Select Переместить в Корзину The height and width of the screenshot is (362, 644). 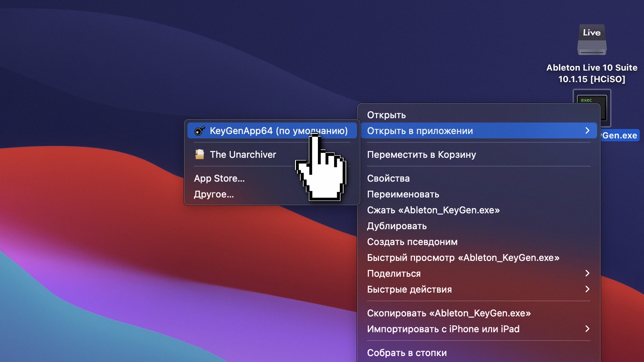tap(421, 155)
